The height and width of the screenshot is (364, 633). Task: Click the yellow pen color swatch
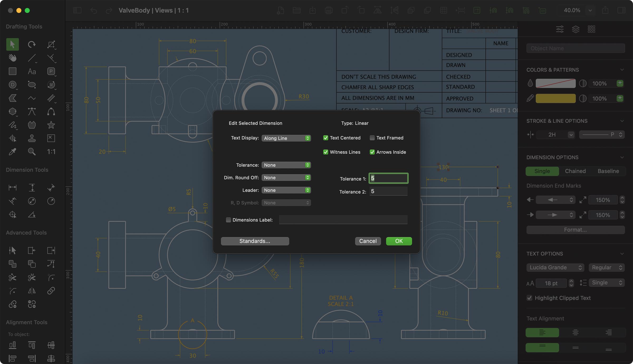tap(555, 98)
